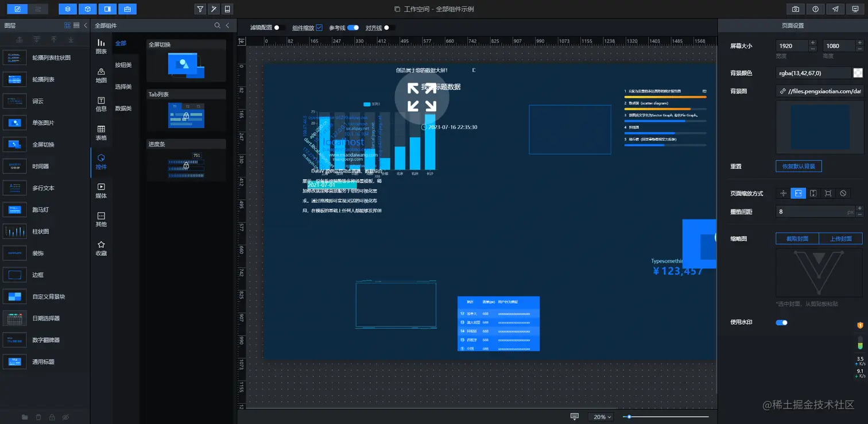This screenshot has height=424, width=868.
Task: Switch layers panel to list view
Action: click(76, 25)
